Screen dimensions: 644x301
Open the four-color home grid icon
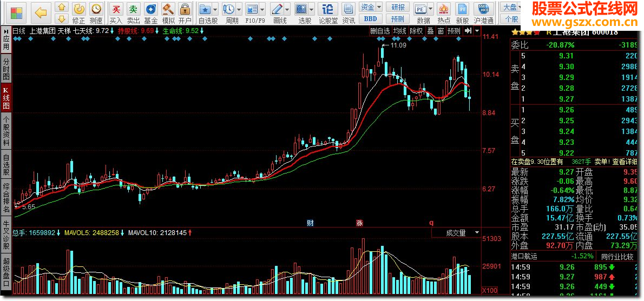(16, 13)
